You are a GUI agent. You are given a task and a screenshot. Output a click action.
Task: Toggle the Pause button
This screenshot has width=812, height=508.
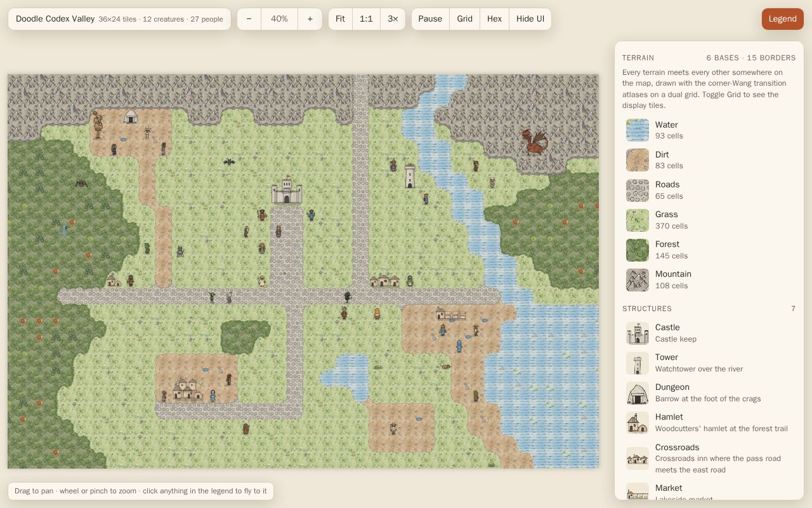coord(430,19)
